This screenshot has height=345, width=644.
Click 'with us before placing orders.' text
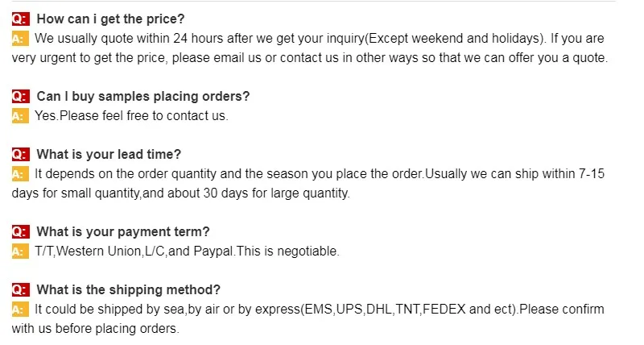tap(95, 328)
